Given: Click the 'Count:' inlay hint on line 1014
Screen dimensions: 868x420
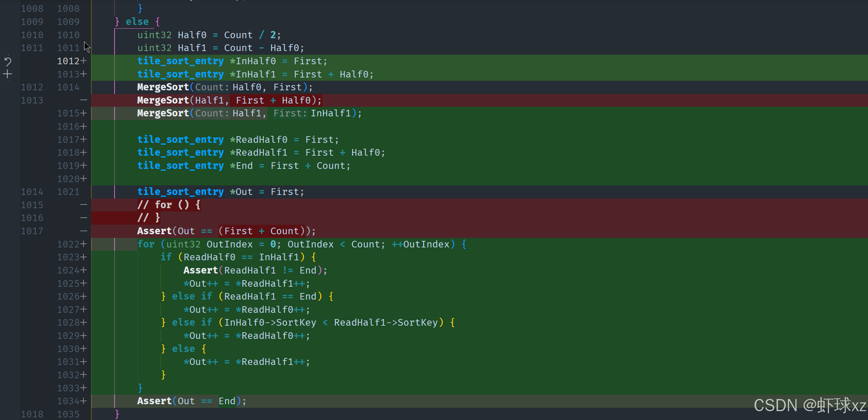Looking at the screenshot, I should (x=212, y=87).
